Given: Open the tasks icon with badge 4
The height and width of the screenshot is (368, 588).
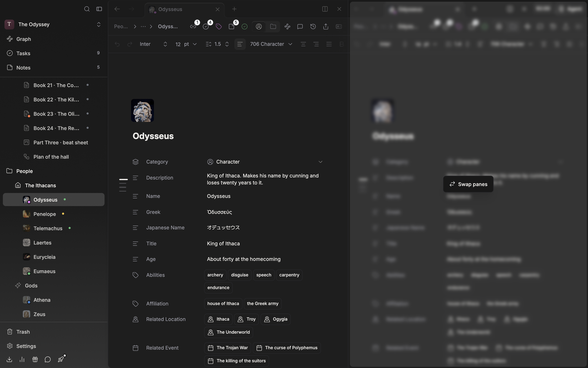Looking at the screenshot, I should 206,27.
